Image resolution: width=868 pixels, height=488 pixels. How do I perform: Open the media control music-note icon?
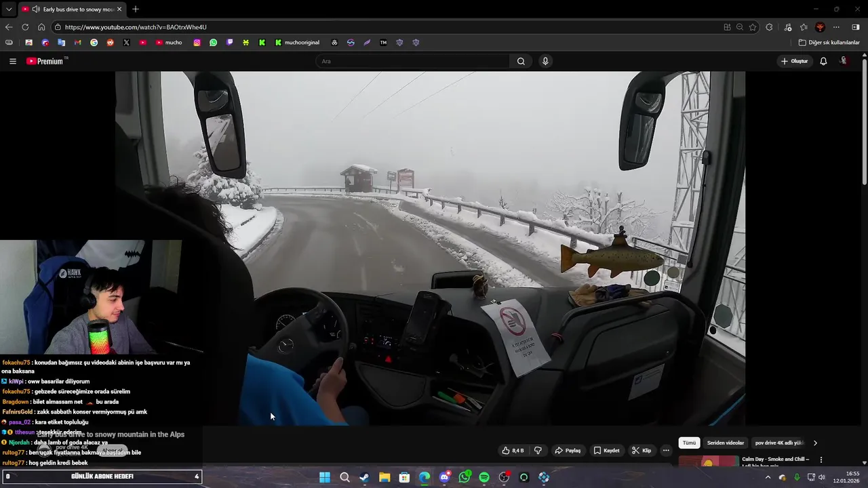point(787,27)
